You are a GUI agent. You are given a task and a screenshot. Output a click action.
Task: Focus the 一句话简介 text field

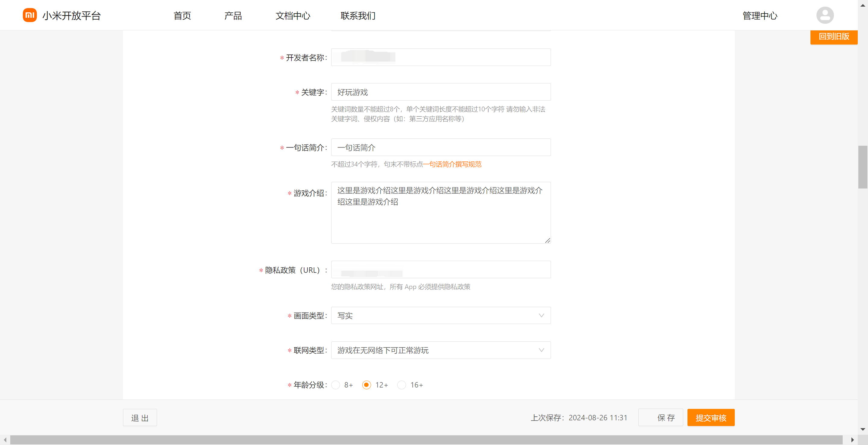441,148
